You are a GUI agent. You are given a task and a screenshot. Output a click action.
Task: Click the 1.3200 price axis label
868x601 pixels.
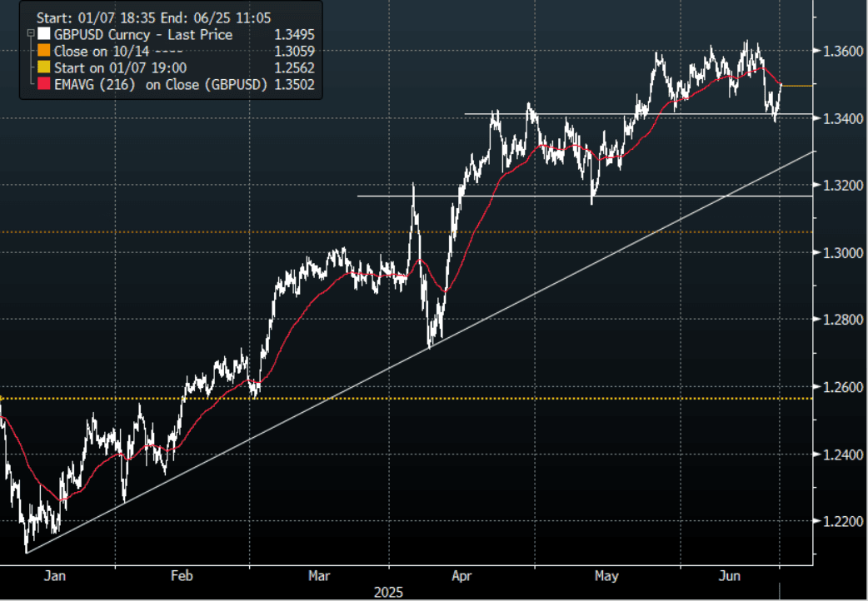coord(843,186)
